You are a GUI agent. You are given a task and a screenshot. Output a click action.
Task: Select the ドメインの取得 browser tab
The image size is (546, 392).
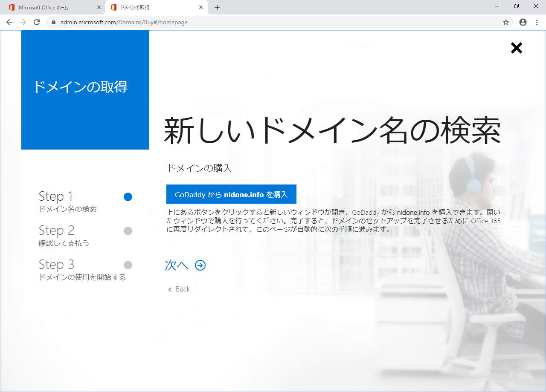click(156, 7)
